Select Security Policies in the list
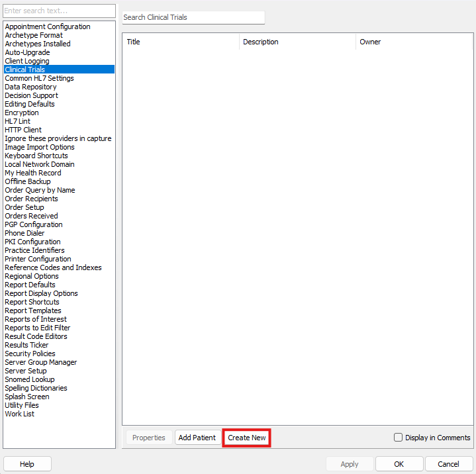The height and width of the screenshot is (474, 476). pyautogui.click(x=30, y=354)
